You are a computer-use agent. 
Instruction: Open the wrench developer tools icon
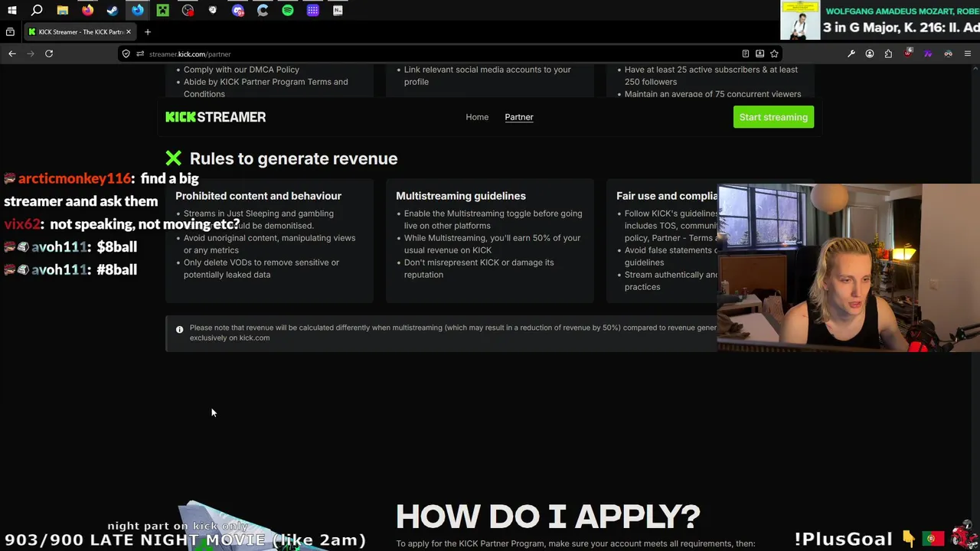pyautogui.click(x=851, y=54)
